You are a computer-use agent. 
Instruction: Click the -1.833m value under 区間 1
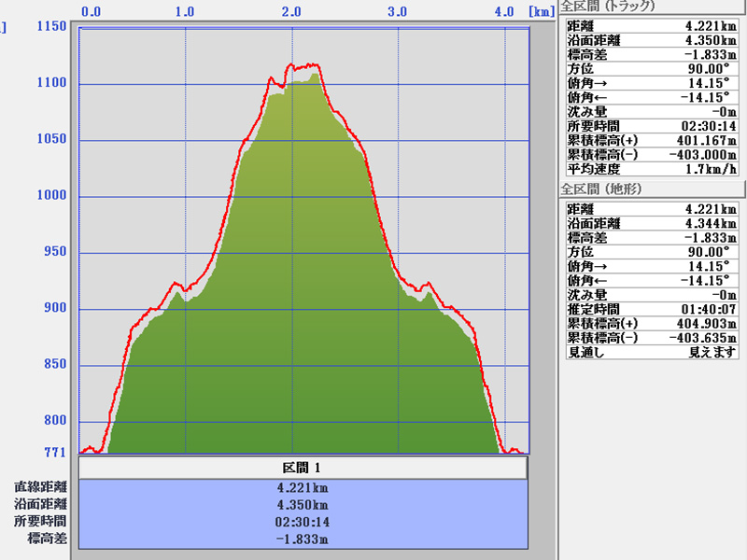(x=303, y=539)
